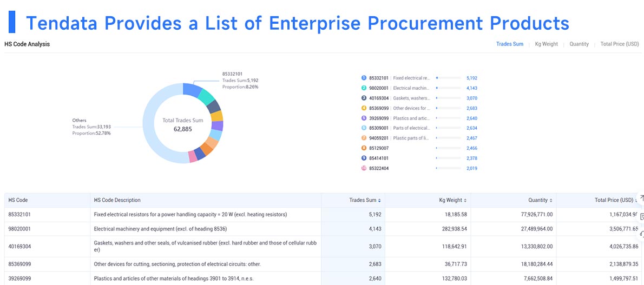The image size is (644, 285).
Task: Click legend code 85414101
Action: 379,158
